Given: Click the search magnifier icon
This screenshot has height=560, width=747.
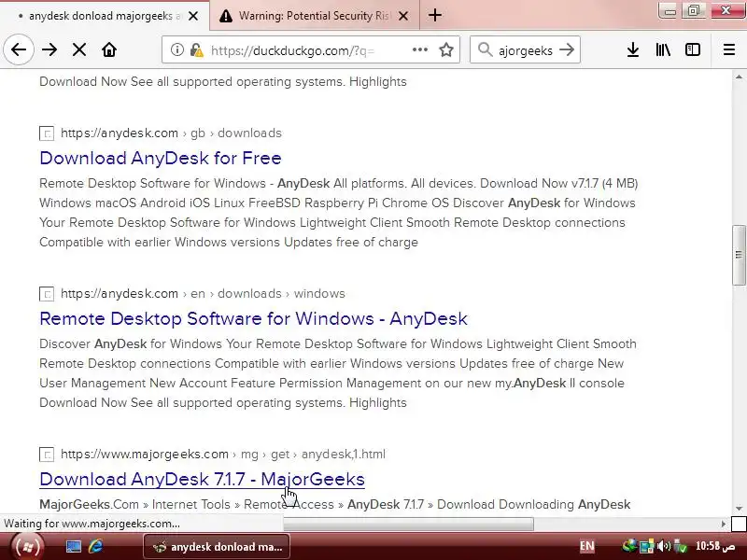Looking at the screenshot, I should 485,49.
